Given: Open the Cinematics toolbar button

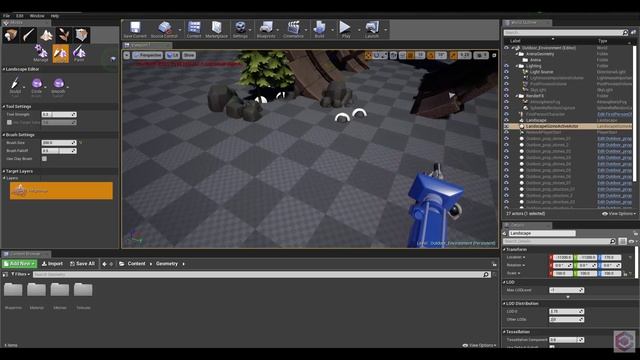Looking at the screenshot, I should tap(293, 29).
